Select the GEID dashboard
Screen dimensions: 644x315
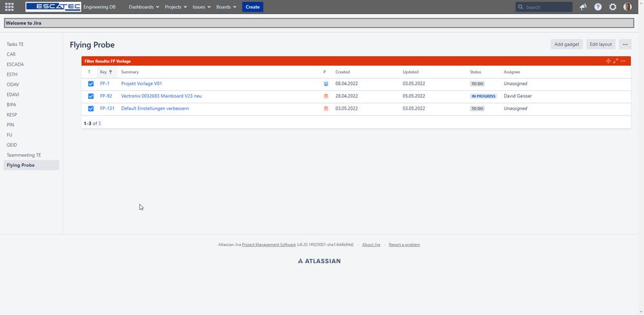(31, 145)
